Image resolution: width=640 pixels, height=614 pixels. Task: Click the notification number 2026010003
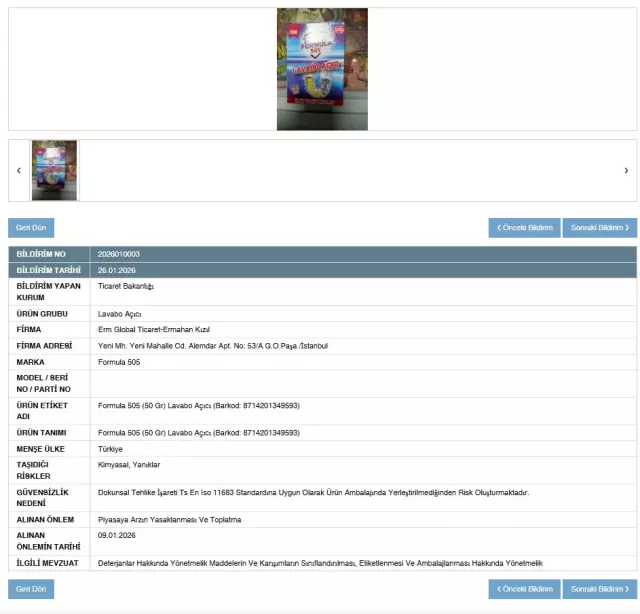click(x=118, y=254)
